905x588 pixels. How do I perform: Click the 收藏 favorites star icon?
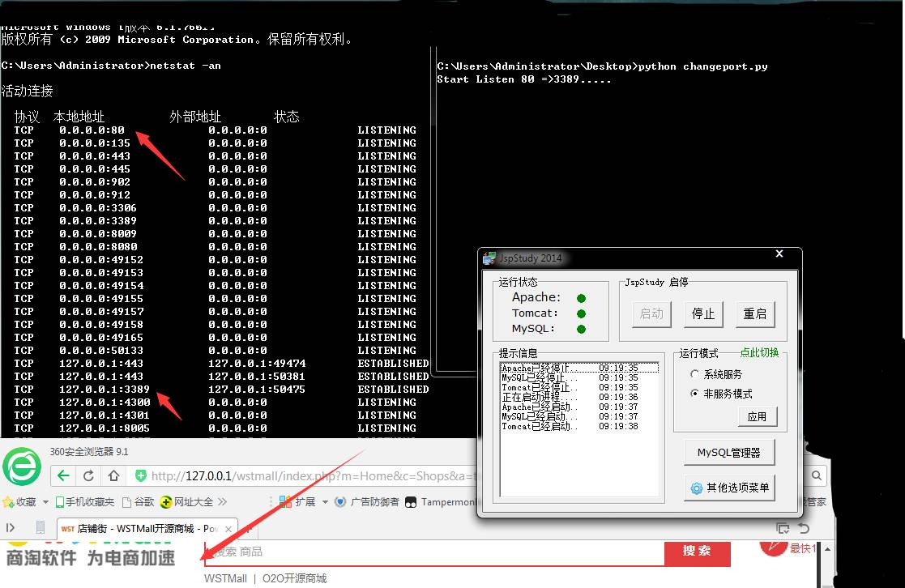[x=9, y=502]
